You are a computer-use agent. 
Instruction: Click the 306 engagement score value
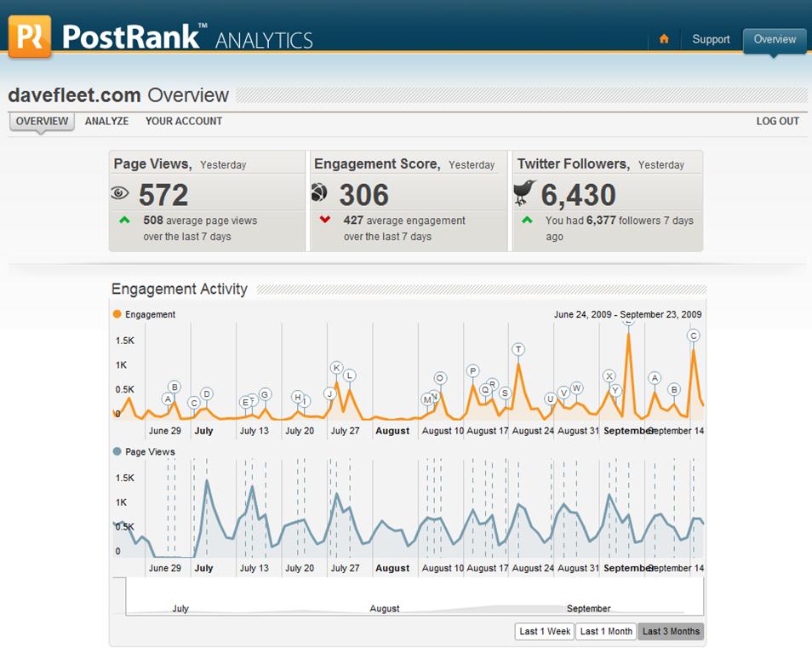coord(363,195)
